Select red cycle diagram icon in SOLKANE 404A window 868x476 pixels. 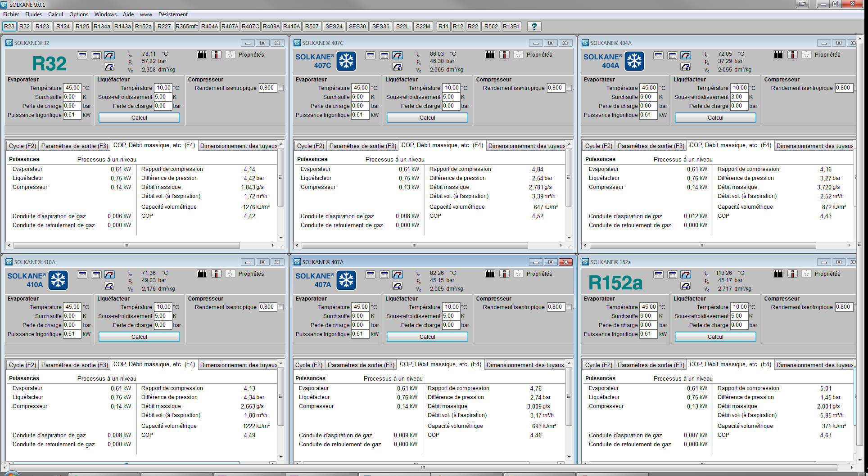[x=686, y=55]
